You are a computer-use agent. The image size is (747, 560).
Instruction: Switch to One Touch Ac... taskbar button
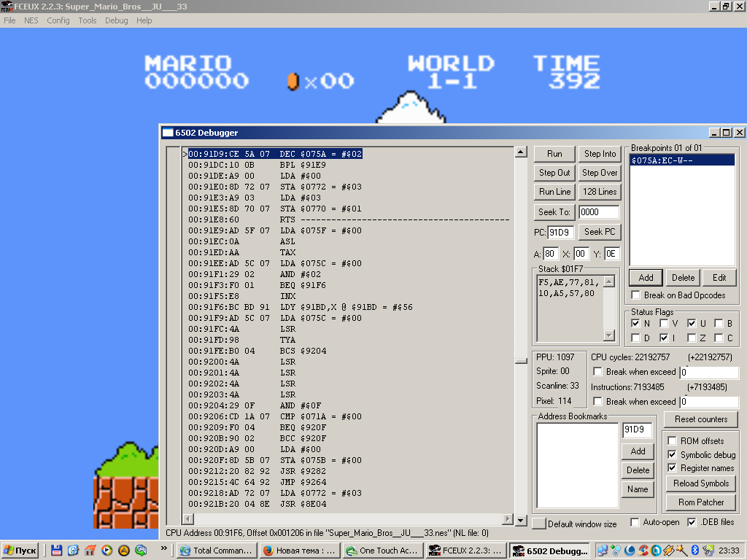point(383,551)
